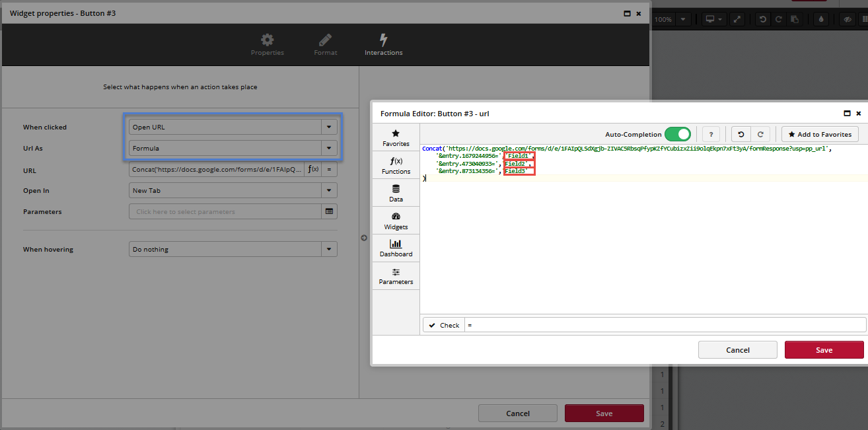Click Add to Favorites button
Screen dimensions: 868x430
[x=820, y=134]
